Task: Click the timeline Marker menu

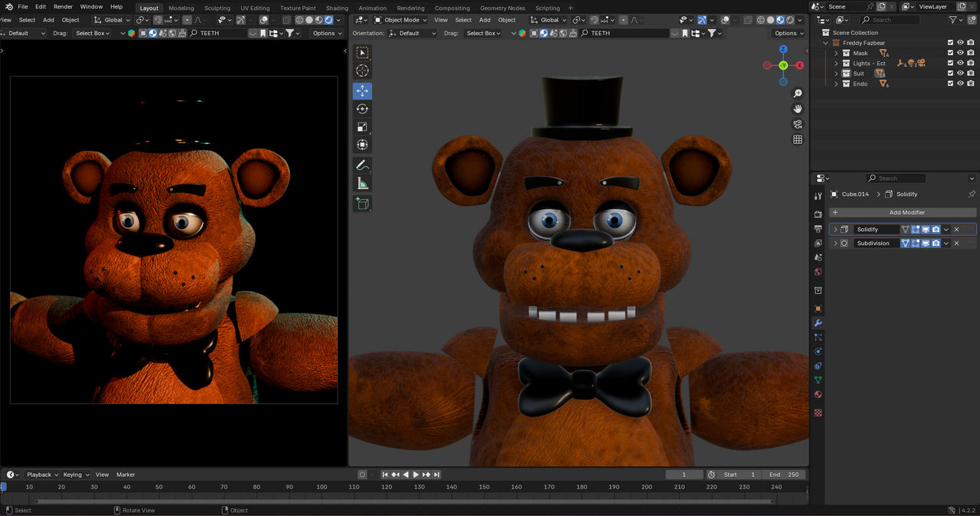Action: pyautogui.click(x=126, y=475)
